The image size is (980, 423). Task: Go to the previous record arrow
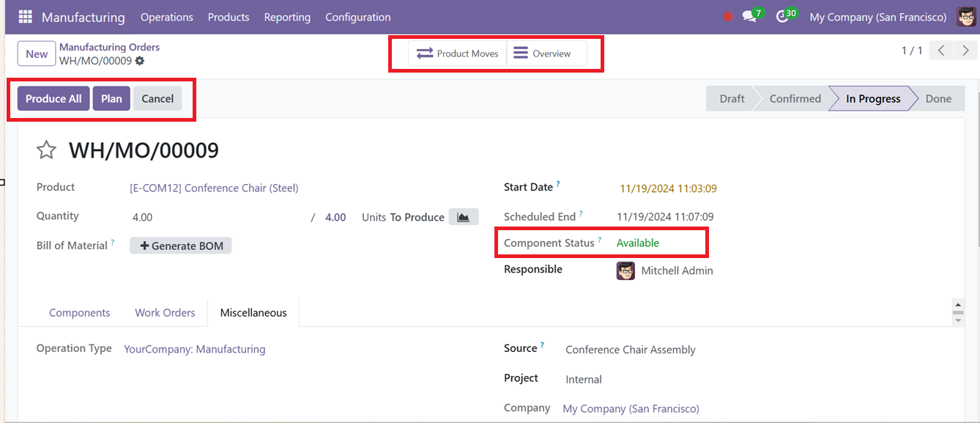tap(941, 51)
